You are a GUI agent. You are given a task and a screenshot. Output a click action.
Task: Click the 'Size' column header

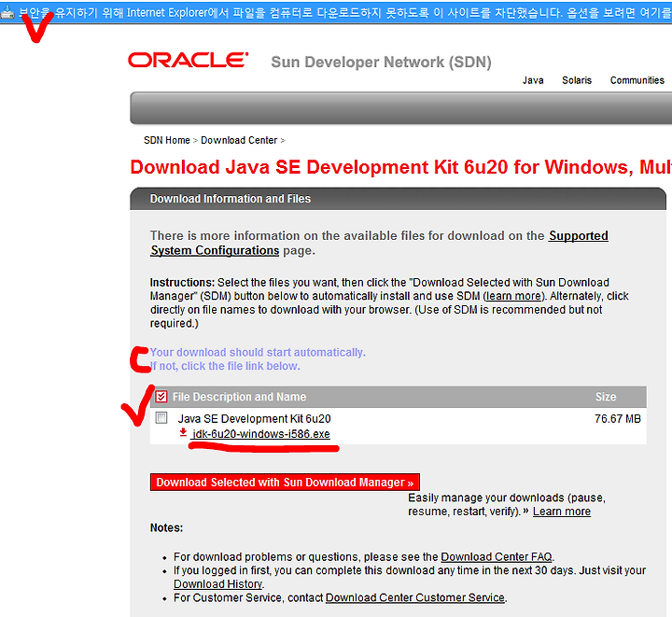click(x=606, y=397)
